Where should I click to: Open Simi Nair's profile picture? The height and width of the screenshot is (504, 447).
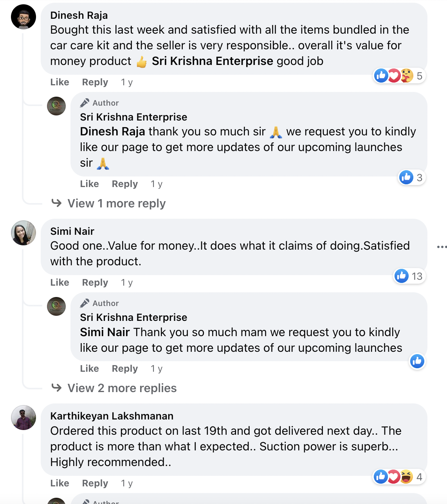tap(23, 233)
